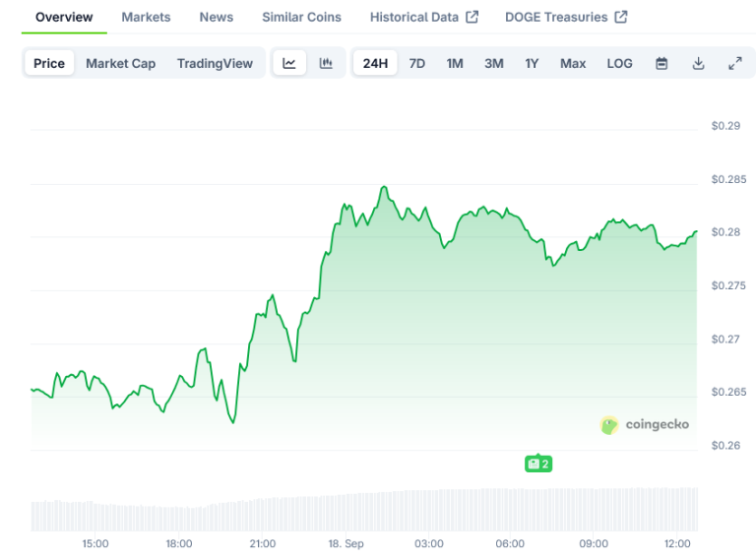This screenshot has width=756, height=559.
Task: Open the calendar date range picker
Action: click(x=661, y=63)
